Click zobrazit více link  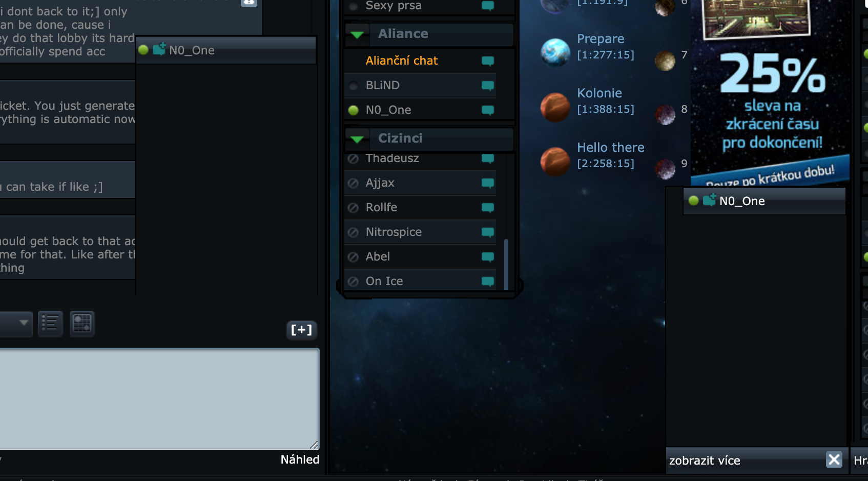[705, 460]
